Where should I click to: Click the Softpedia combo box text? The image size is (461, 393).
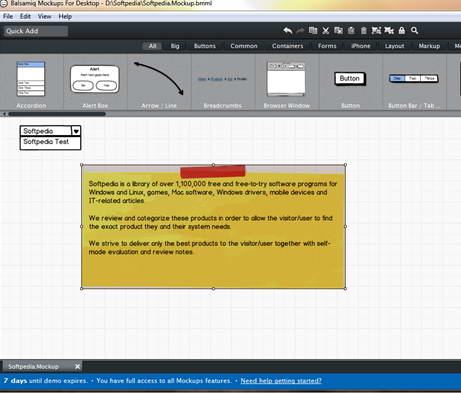38,131
